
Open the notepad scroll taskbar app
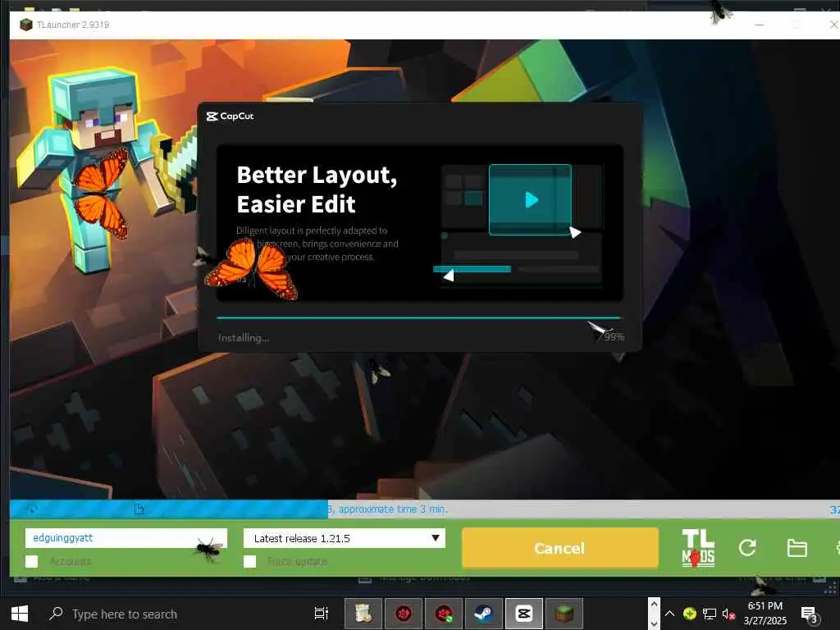point(363,614)
